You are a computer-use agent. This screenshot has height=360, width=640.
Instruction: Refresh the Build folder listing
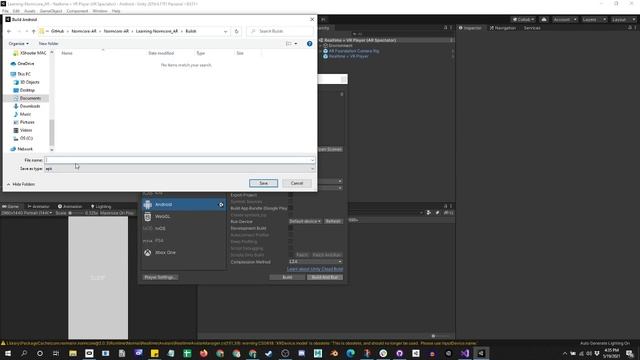point(236,31)
